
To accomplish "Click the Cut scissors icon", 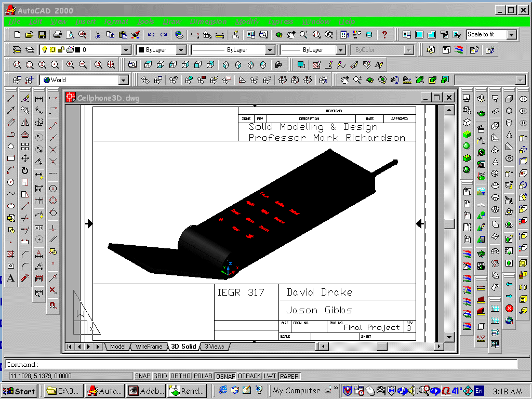I will [98, 35].
